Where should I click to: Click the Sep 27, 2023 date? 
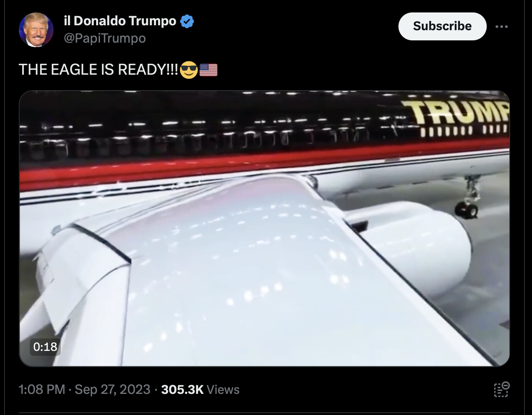(112, 389)
